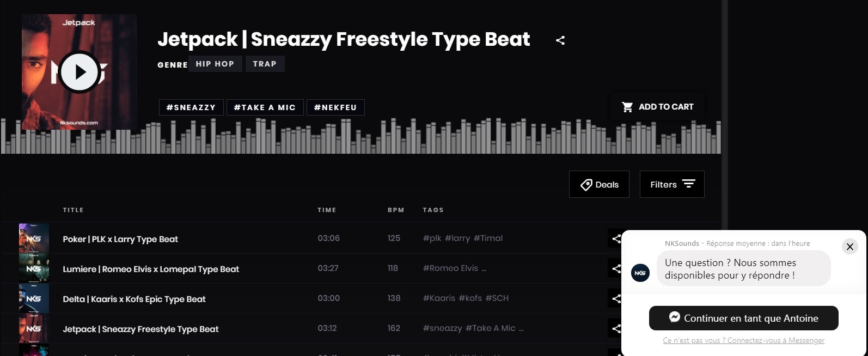Image resolution: width=868 pixels, height=356 pixels.
Task: Share the Jetpack Sneazzy Freestyle beat from the title
Action: point(560,40)
